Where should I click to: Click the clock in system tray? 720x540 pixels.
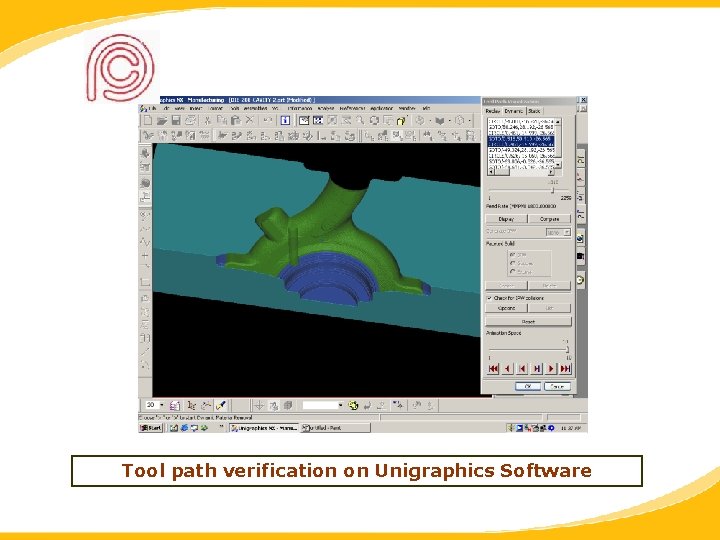pyautogui.click(x=571, y=428)
